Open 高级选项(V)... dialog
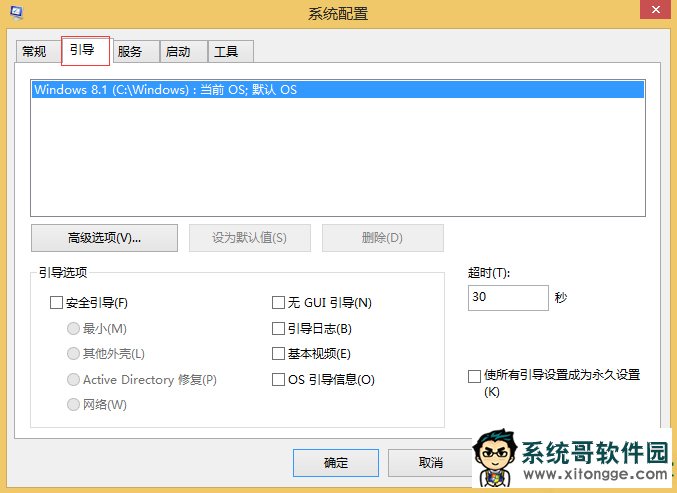 coord(104,237)
